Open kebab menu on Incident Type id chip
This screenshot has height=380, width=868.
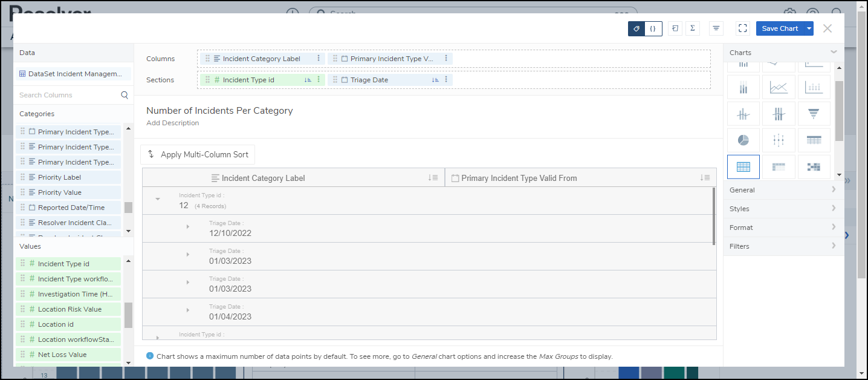[319, 80]
